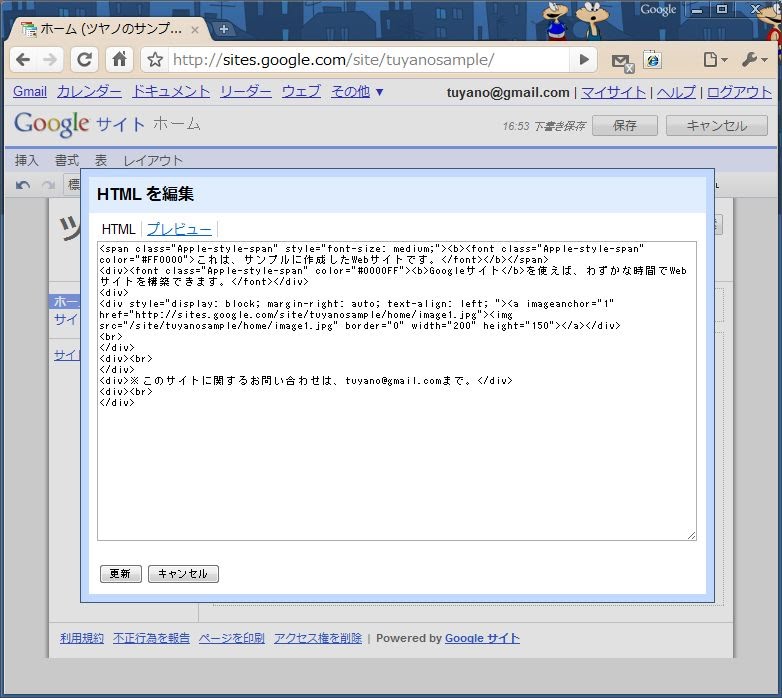Select the HTML tab in dialog
This screenshot has height=698, width=782.
point(119,229)
